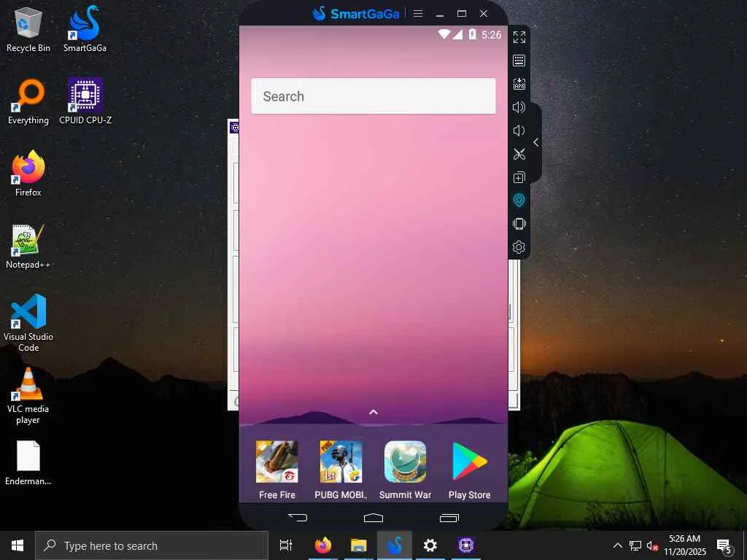Launch PUBG MOBILE app
The height and width of the screenshot is (560, 747).
[x=341, y=470]
